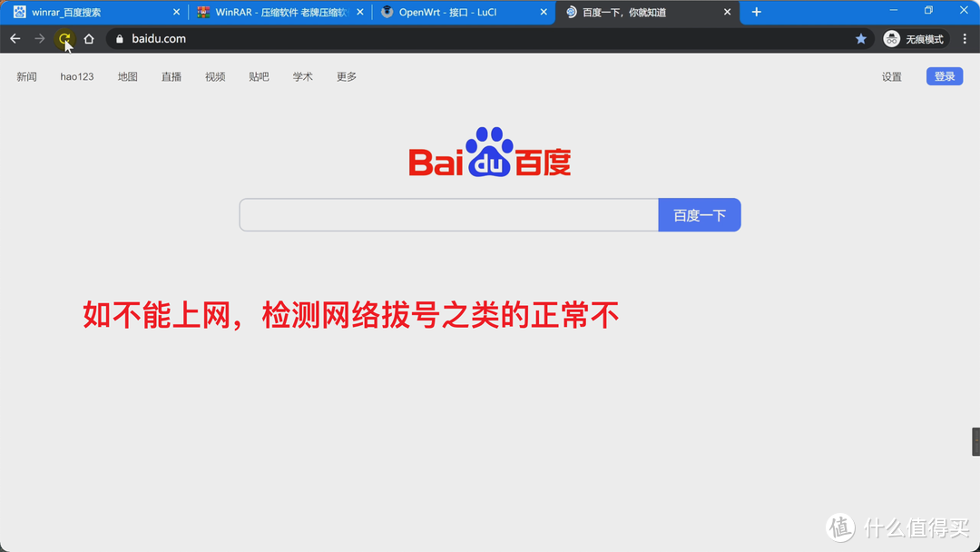Screen dimensions: 980x552
Task: Open the 地图 link
Action: coord(128,77)
